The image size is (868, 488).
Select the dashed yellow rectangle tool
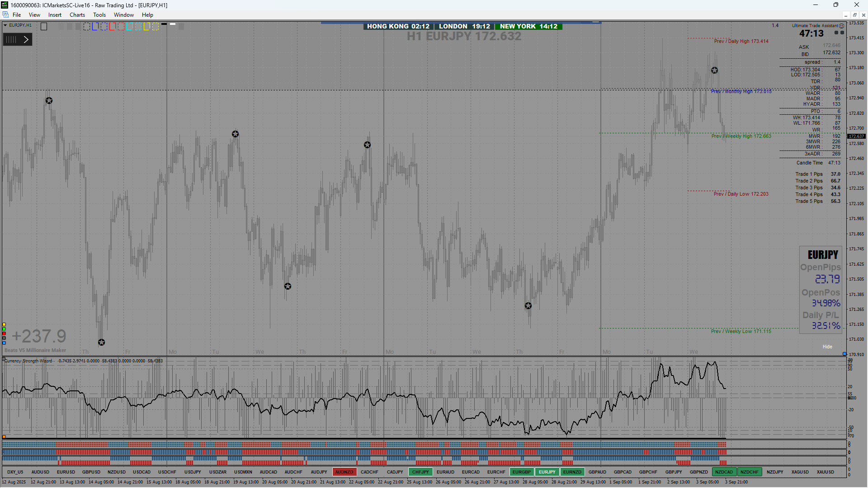(x=156, y=27)
